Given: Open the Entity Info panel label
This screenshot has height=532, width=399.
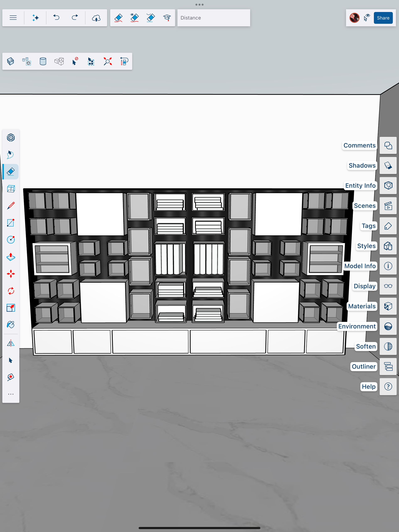Looking at the screenshot, I should [x=360, y=186].
